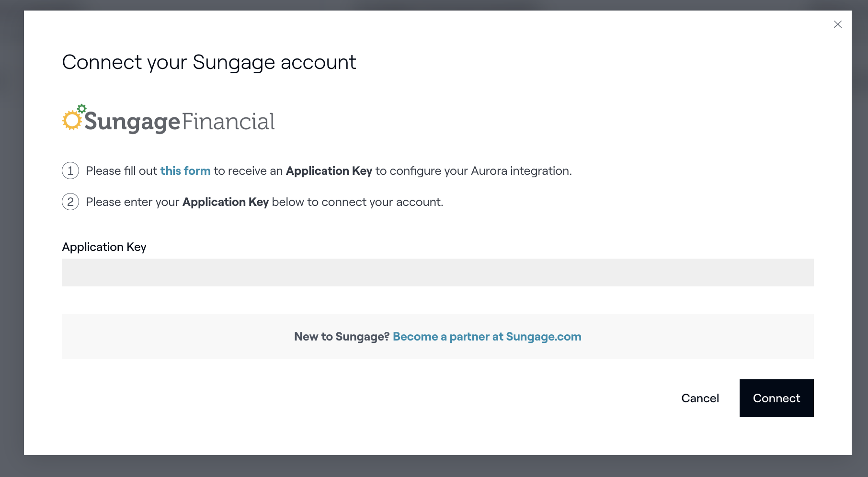Click the circled number 1 step indicator

[70, 170]
